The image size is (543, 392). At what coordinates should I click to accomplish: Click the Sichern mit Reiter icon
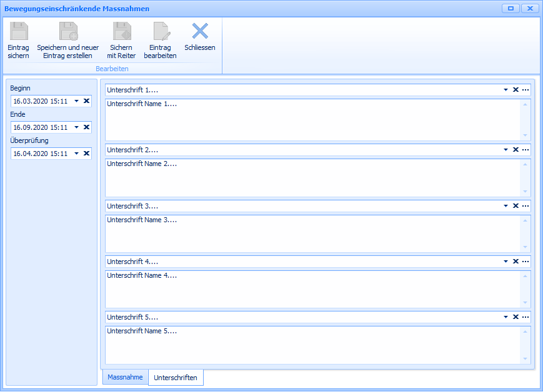tap(121, 32)
